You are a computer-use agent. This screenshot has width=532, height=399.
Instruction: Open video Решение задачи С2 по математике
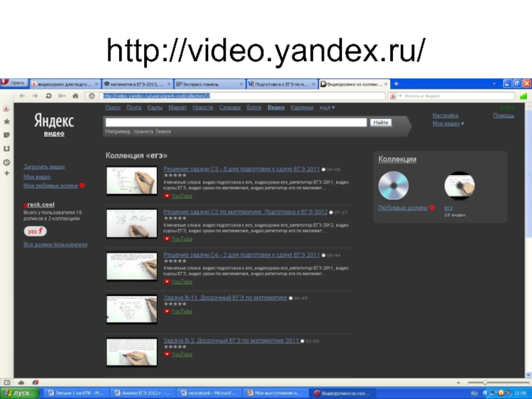(x=245, y=212)
